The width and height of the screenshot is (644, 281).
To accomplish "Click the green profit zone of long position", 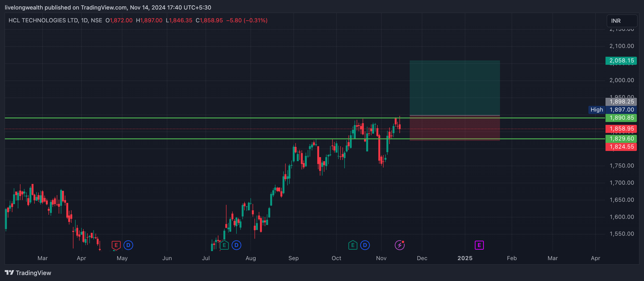I will pos(455,88).
